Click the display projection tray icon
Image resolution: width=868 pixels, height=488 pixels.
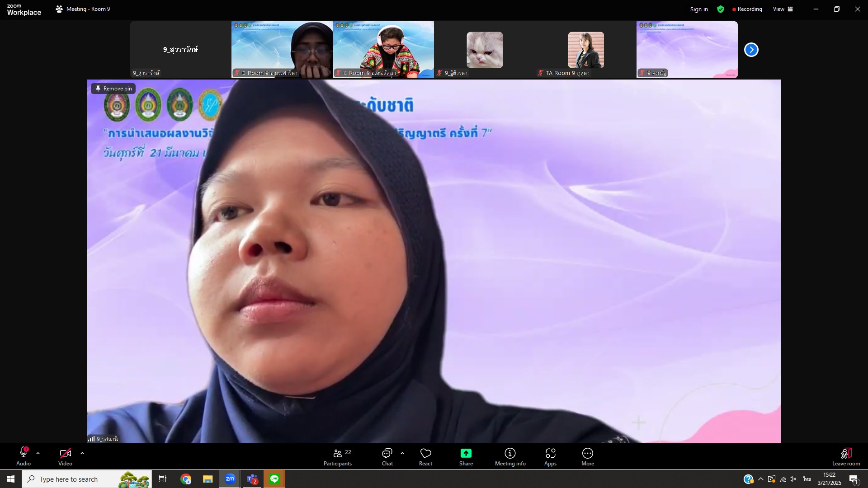pyautogui.click(x=772, y=479)
